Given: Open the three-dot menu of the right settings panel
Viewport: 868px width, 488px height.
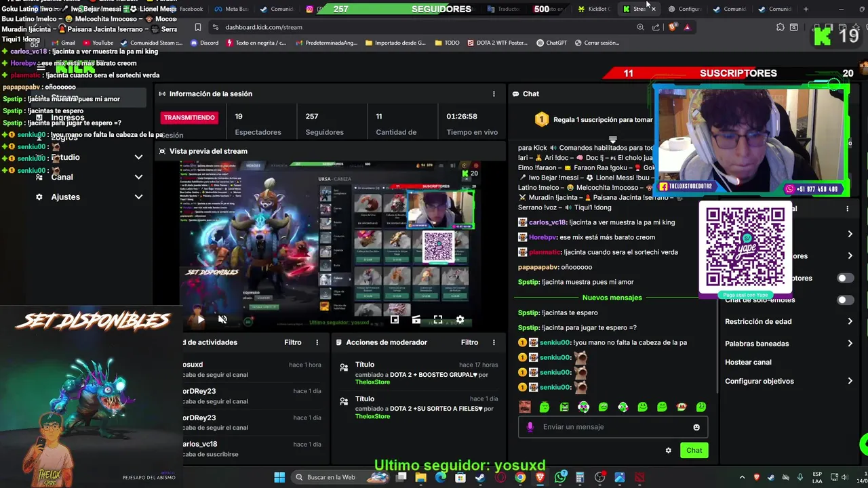Looking at the screenshot, I should [847, 209].
